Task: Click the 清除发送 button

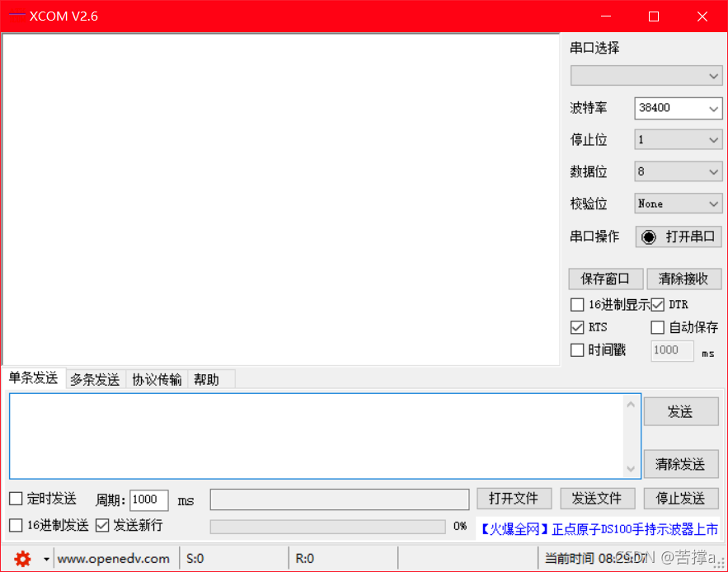Action: coord(681,464)
